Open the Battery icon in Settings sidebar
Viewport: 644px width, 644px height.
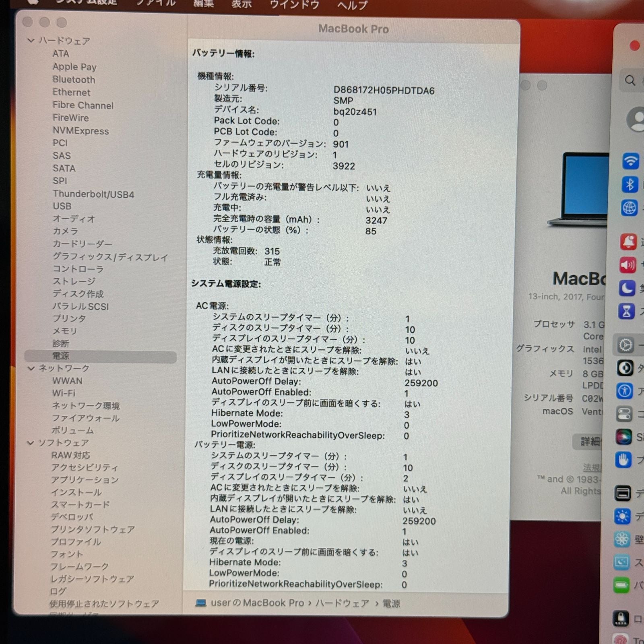pos(621,585)
